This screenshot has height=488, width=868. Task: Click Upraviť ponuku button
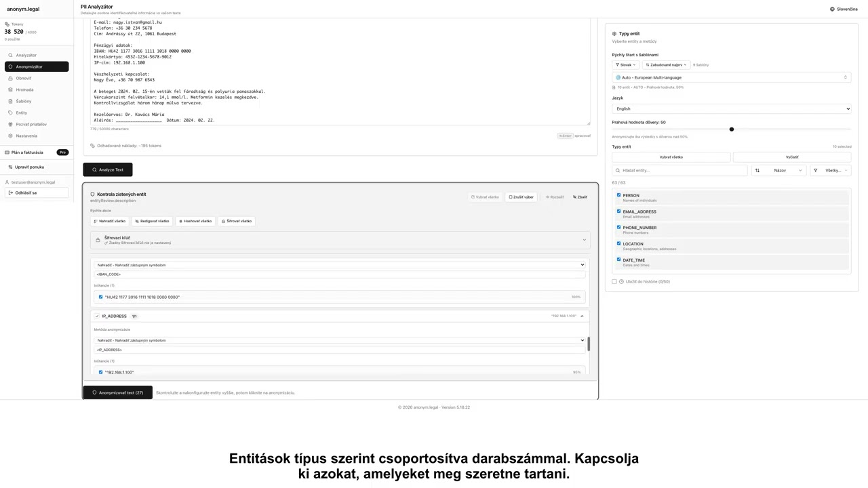37,167
